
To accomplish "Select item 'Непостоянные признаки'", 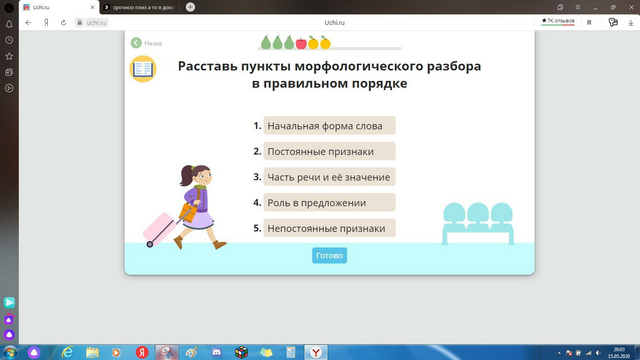I will (329, 228).
